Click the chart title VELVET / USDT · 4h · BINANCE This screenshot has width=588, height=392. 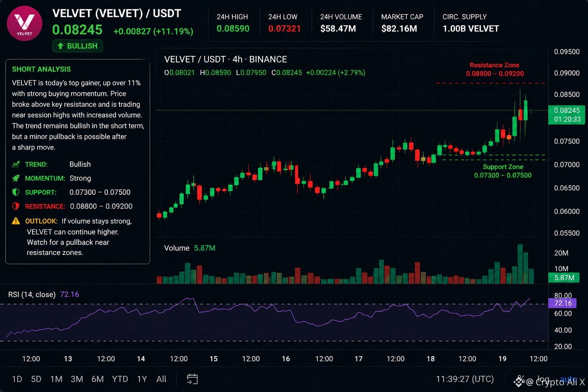pos(225,59)
